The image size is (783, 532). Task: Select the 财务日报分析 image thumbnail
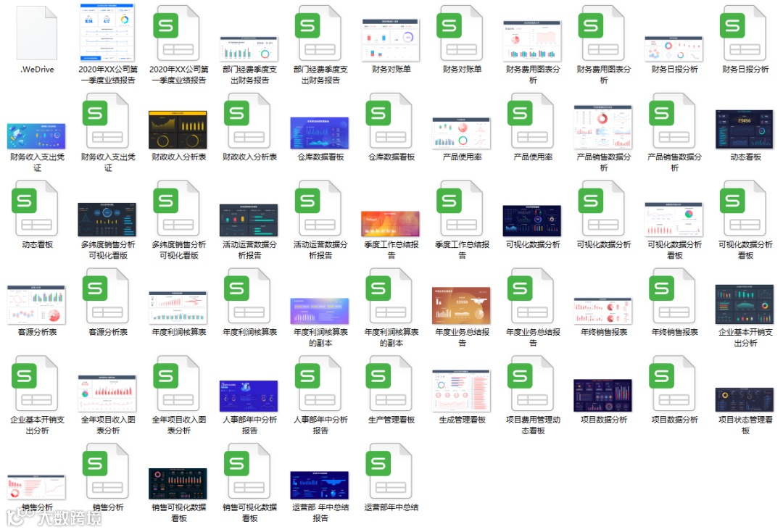tap(674, 49)
